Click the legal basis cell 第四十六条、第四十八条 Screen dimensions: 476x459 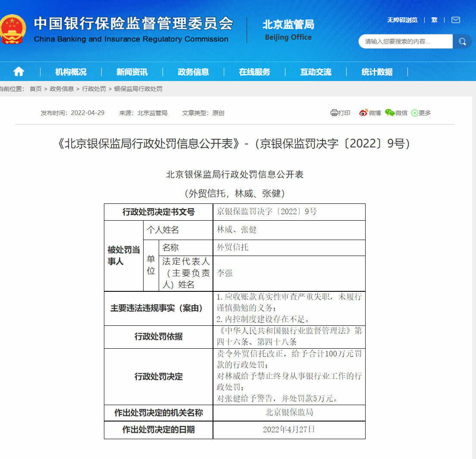(289, 337)
